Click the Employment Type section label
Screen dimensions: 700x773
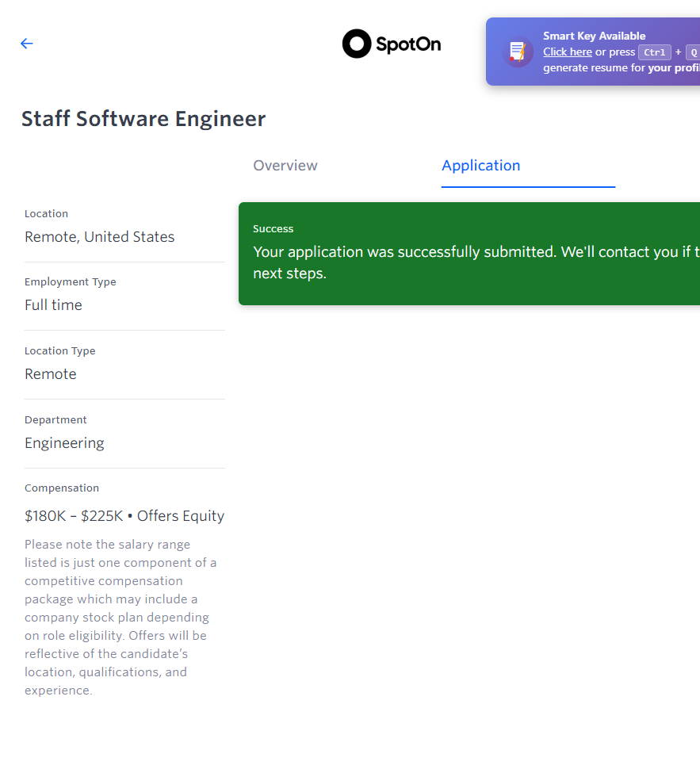pos(71,282)
